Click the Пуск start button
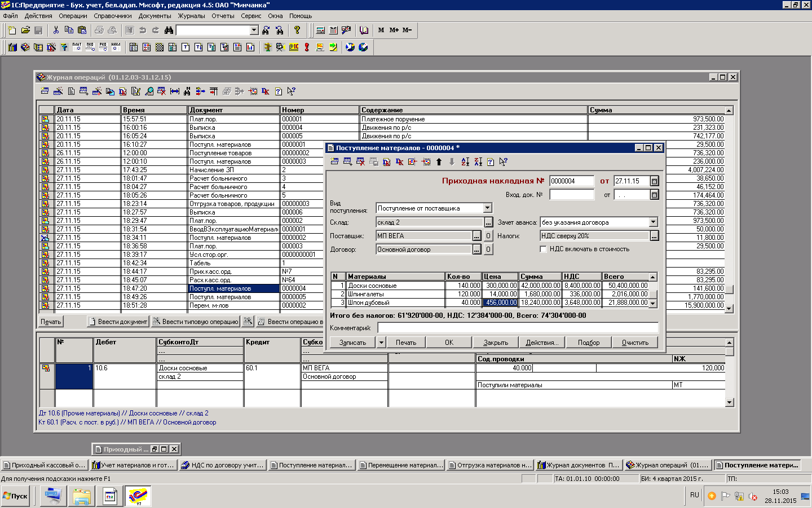 coord(15,496)
